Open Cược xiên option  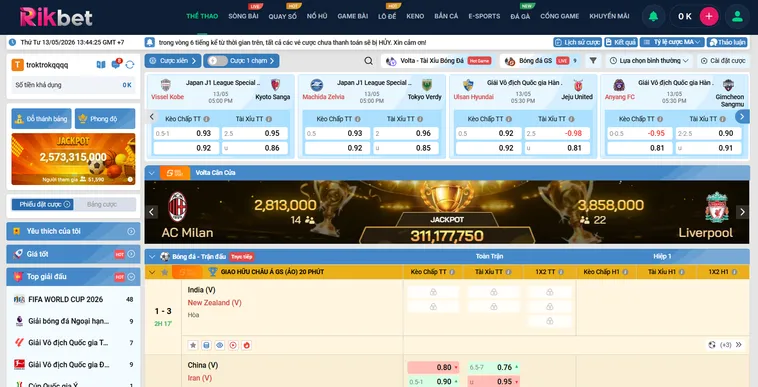pyautogui.click(x=173, y=61)
